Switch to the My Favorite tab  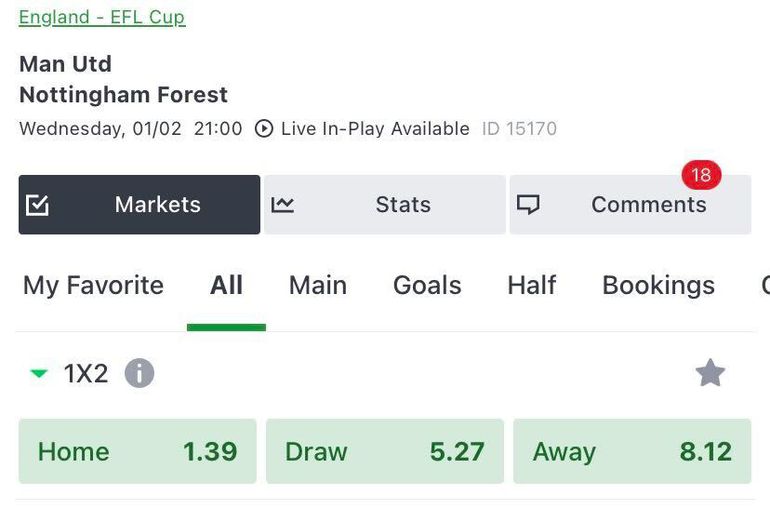93,286
